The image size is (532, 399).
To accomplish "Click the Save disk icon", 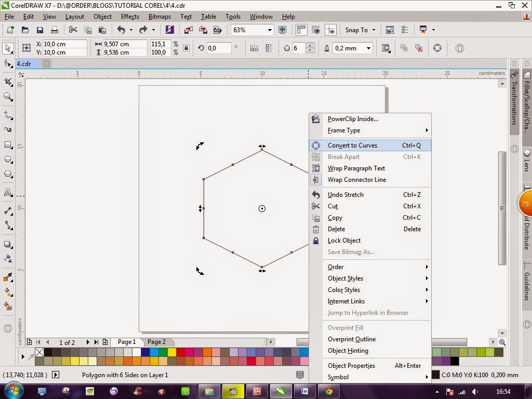I will [39, 30].
